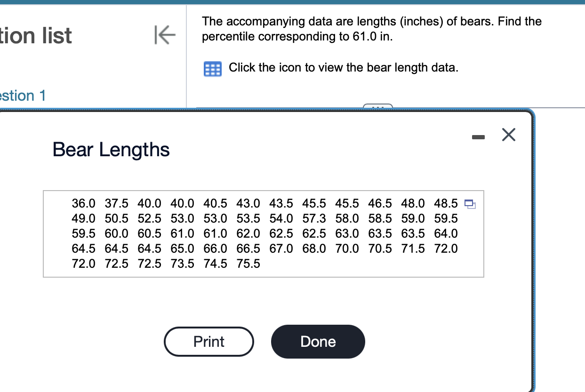
Task: Click the dash minimize control on the popup
Action: coord(478,136)
